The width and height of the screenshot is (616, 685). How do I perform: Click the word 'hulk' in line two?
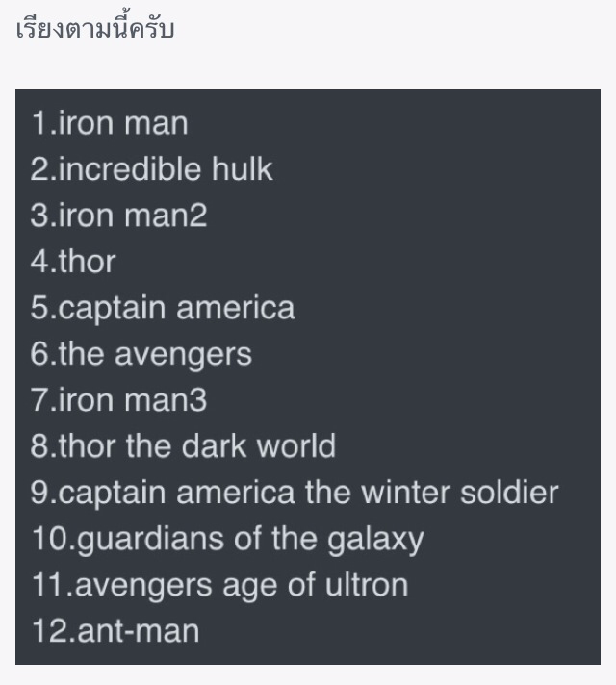pos(243,169)
